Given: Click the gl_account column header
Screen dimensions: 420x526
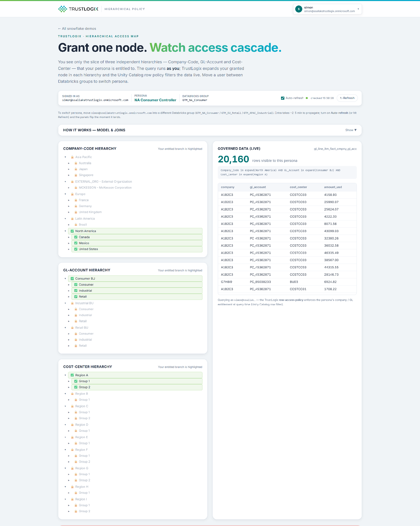Looking at the screenshot, I should click(x=258, y=187).
